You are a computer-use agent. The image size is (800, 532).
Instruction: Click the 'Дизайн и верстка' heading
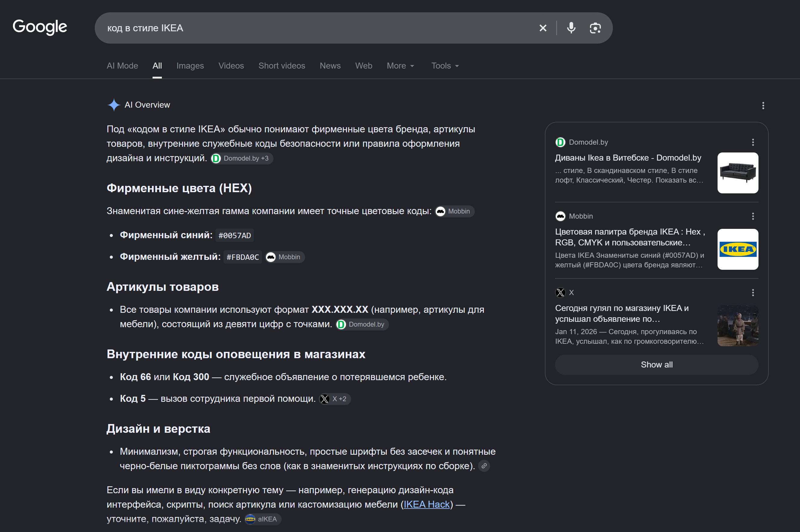[x=159, y=429]
